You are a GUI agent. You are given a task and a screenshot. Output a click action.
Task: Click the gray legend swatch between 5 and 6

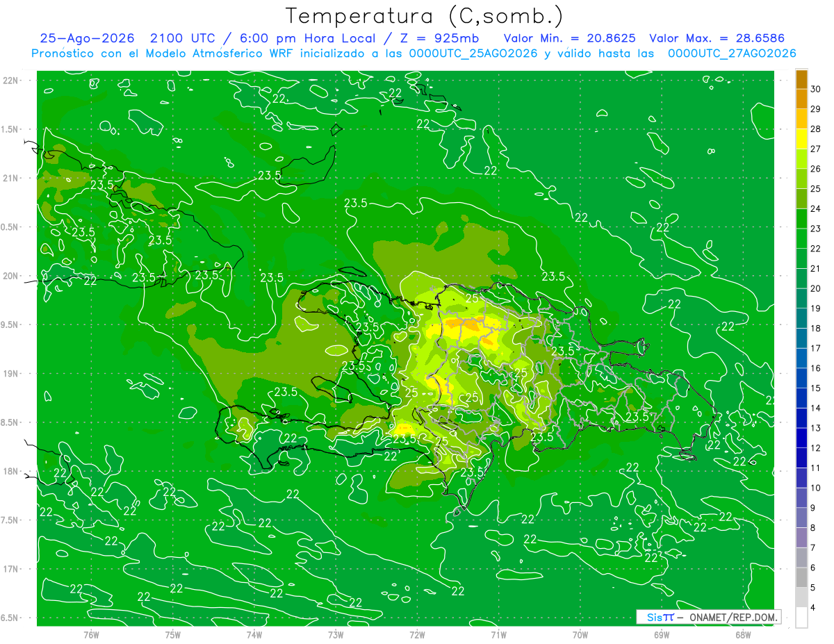801,577
